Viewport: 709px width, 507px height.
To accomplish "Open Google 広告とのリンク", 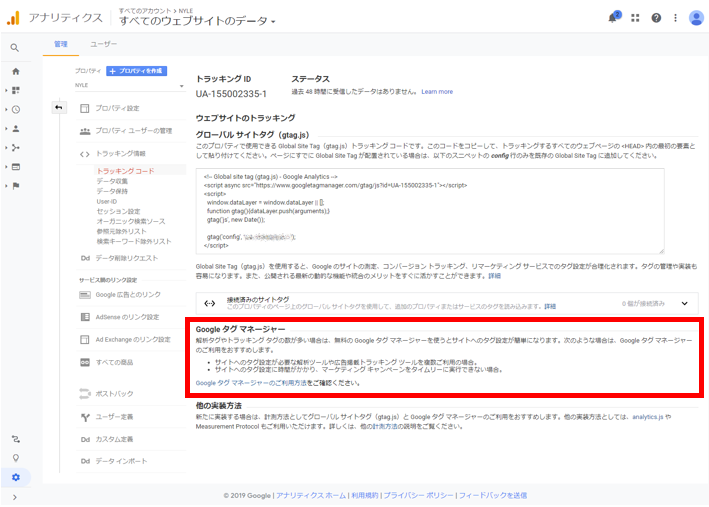I will click(128, 295).
